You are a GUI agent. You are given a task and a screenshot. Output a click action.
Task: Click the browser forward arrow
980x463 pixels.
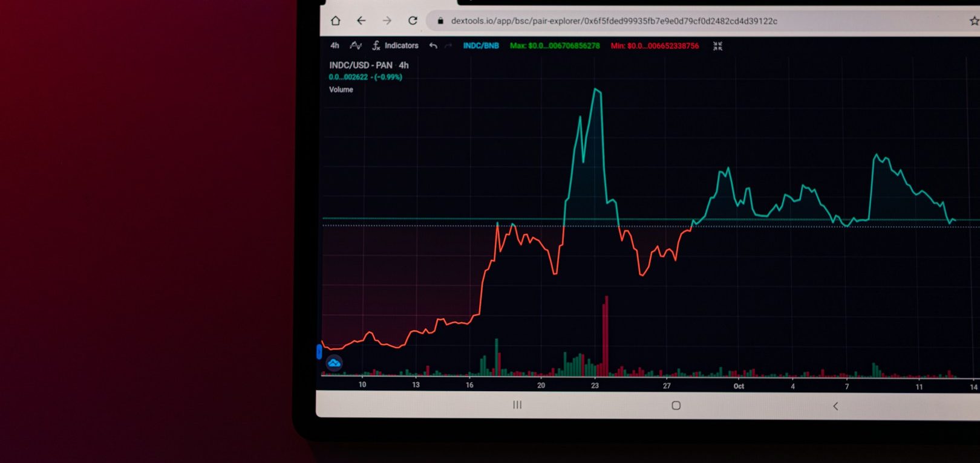tap(387, 21)
